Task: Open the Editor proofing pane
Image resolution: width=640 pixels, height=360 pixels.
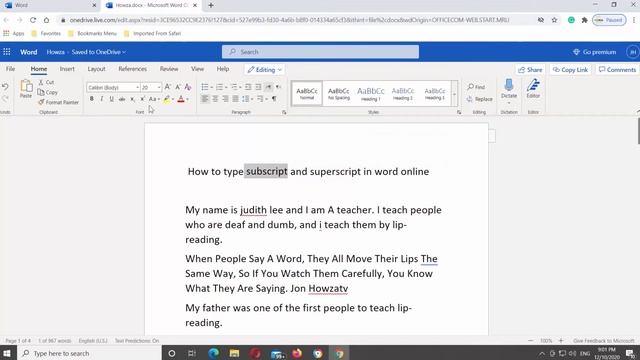Action: point(533,89)
